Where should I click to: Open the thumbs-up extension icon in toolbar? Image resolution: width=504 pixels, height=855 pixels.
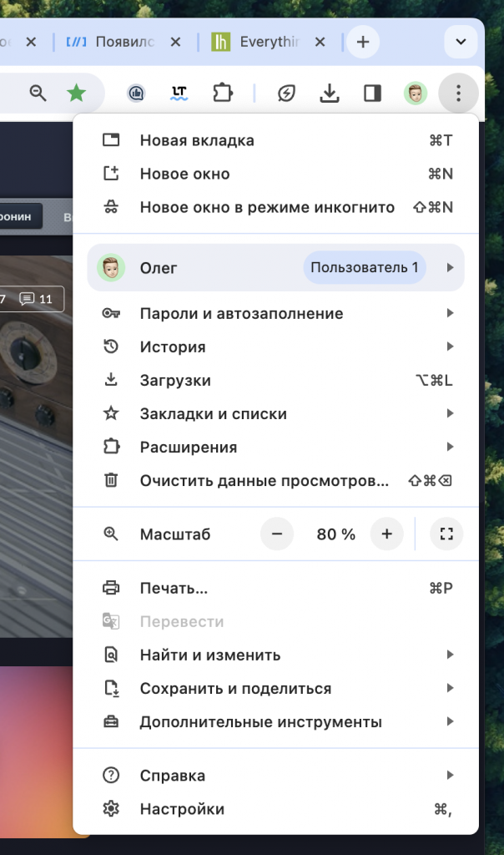click(x=136, y=94)
